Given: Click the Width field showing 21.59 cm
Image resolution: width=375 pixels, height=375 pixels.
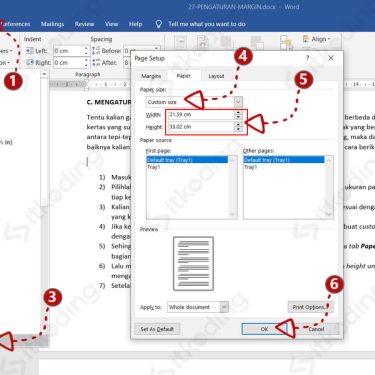Looking at the screenshot, I should [201, 115].
